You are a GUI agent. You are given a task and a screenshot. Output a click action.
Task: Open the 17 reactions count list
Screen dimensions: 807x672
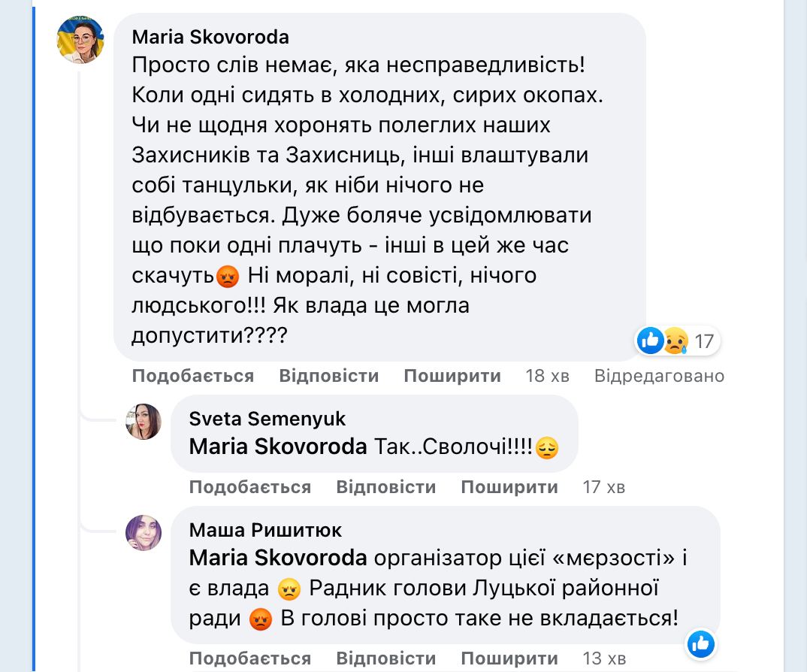704,342
